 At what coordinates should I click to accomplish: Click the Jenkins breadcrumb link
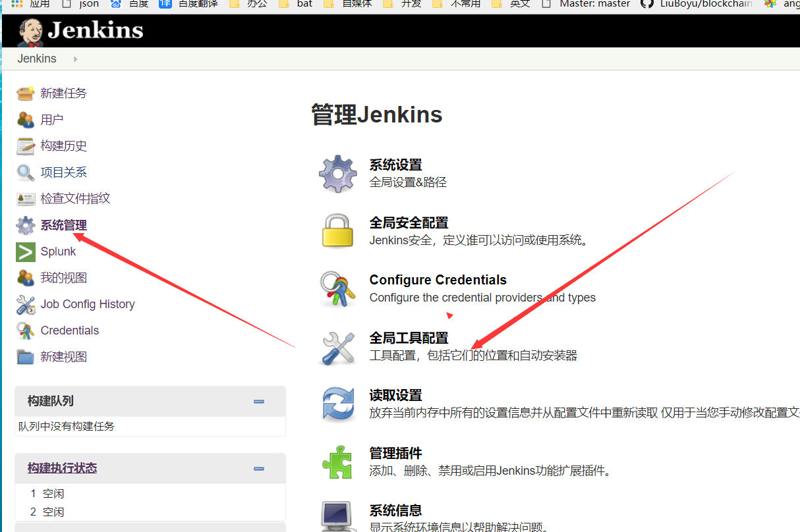tap(37, 59)
